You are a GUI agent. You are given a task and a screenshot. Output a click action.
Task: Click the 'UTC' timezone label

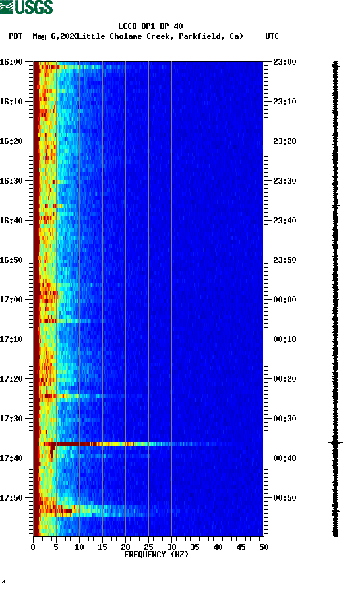[x=272, y=36]
